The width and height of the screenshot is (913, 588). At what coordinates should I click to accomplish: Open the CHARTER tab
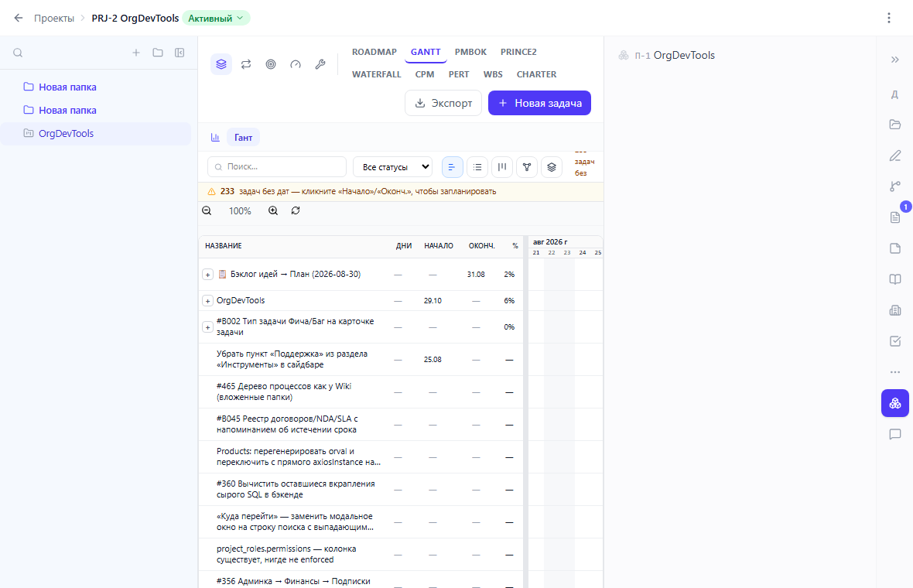click(536, 74)
